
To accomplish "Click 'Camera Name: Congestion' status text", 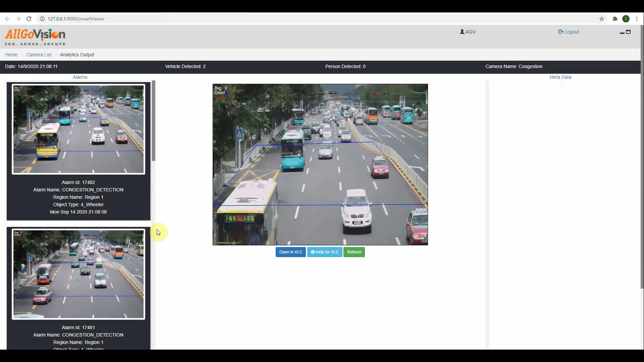I will (x=514, y=66).
